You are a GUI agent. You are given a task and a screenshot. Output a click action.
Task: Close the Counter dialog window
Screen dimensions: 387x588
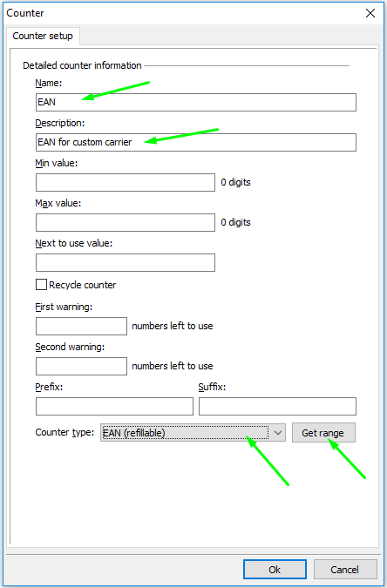point(370,13)
